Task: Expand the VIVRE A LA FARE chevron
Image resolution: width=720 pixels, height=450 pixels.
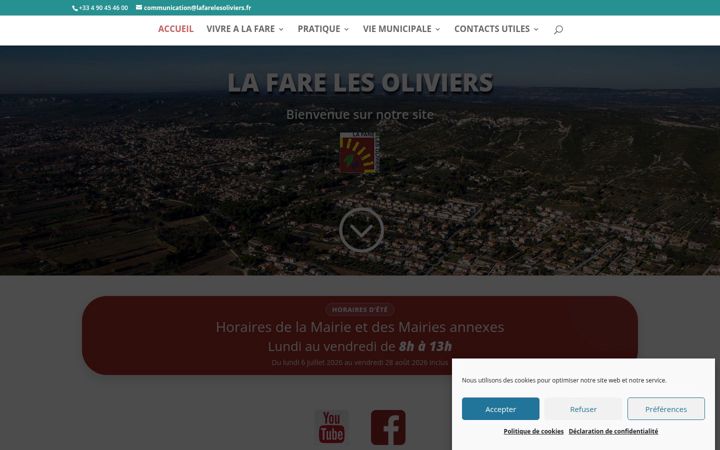Action: (x=281, y=29)
